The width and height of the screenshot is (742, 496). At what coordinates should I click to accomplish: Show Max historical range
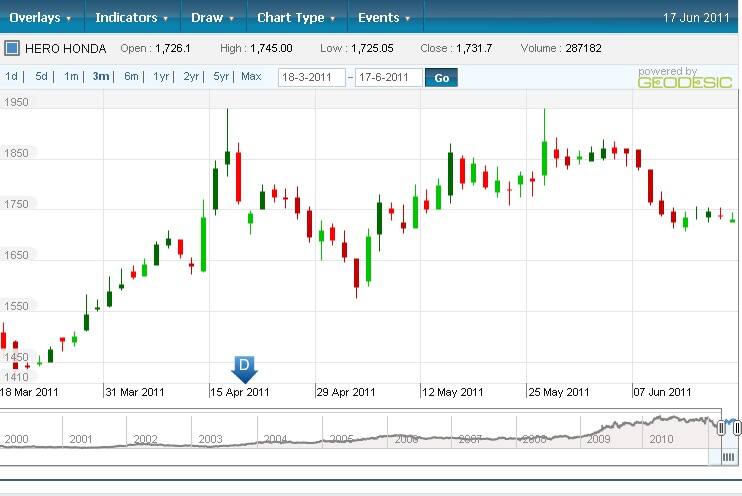pos(251,77)
